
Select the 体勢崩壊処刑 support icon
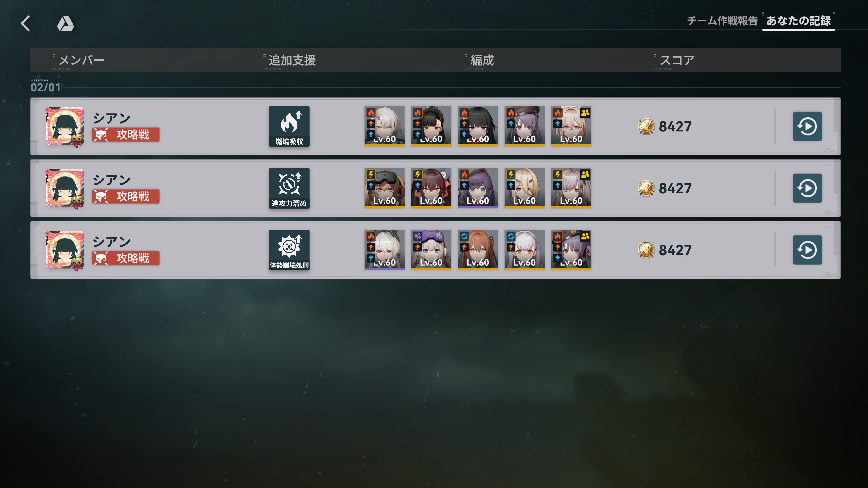click(x=289, y=250)
